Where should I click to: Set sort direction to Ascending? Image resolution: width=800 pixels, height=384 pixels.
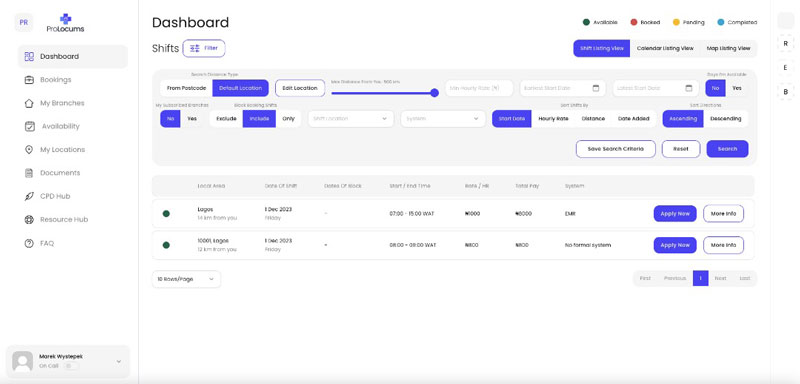pyautogui.click(x=683, y=119)
